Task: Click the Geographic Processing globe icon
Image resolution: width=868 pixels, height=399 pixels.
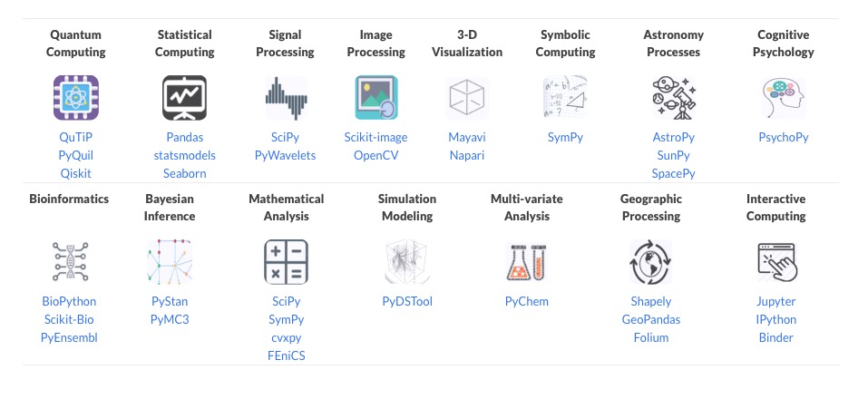Action: [650, 262]
